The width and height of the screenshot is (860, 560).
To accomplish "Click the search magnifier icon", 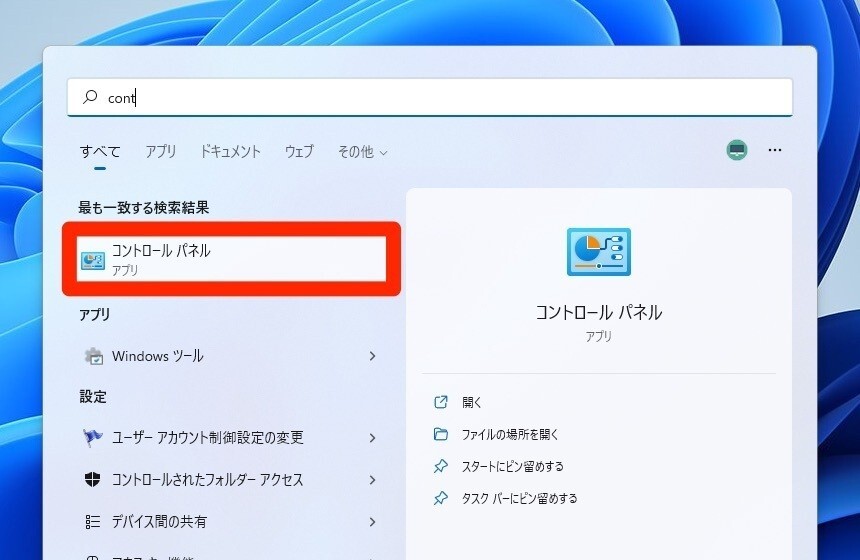I will click(90, 97).
